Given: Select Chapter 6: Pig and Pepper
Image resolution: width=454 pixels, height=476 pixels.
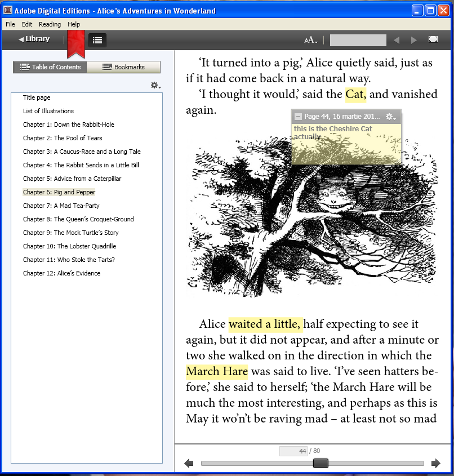Looking at the screenshot, I should 59,192.
